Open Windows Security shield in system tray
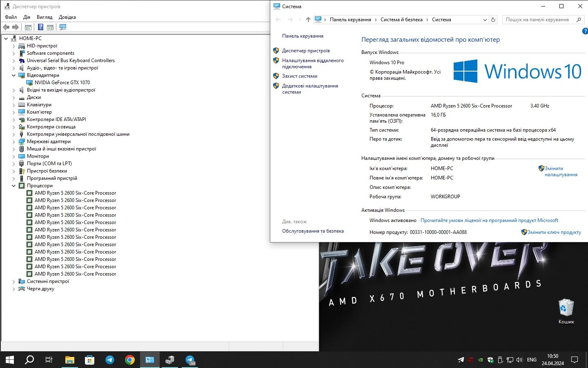The height and width of the screenshot is (368, 588). click(490, 360)
